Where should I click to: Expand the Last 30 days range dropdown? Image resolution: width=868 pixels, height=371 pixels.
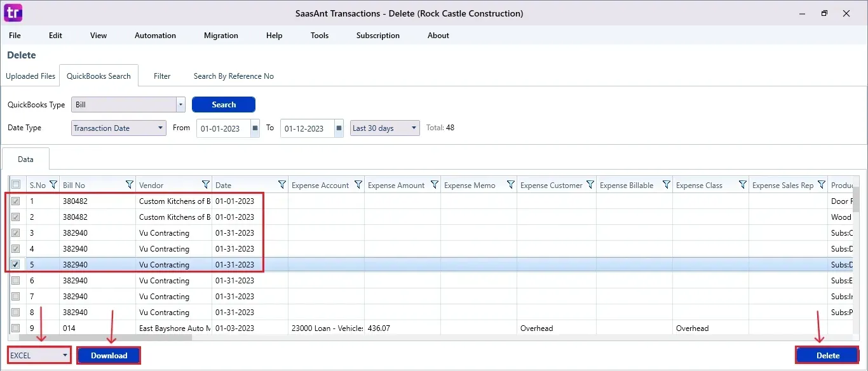(414, 128)
